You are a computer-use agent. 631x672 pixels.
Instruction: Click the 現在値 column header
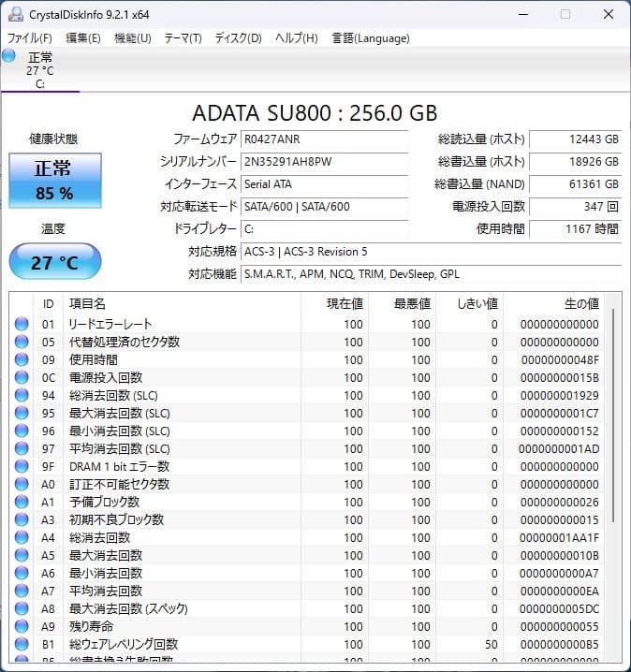click(334, 304)
